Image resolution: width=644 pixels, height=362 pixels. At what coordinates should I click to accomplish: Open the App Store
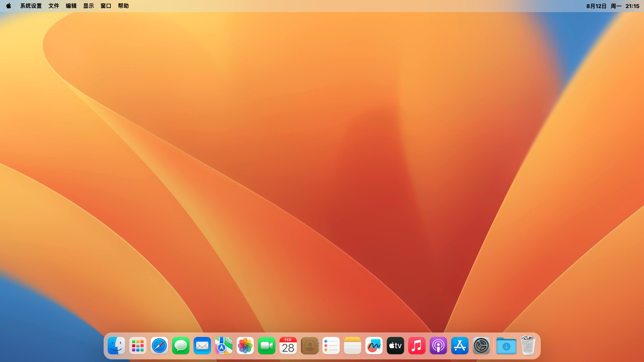pyautogui.click(x=460, y=346)
